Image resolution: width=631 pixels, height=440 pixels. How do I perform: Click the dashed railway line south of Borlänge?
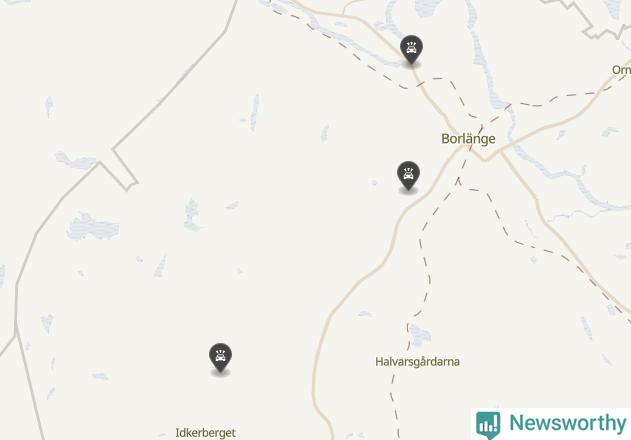coord(426,262)
